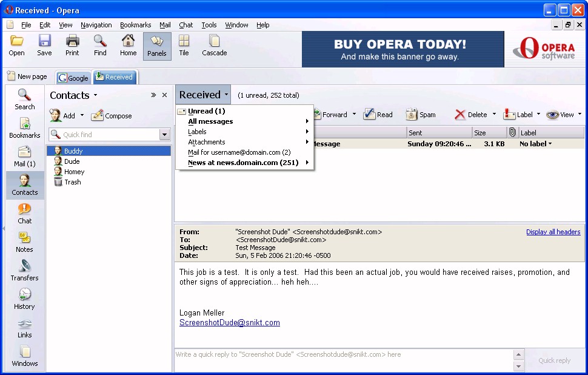Open the Forward dropdown arrow
This screenshot has width=588, height=375.
[x=354, y=113]
